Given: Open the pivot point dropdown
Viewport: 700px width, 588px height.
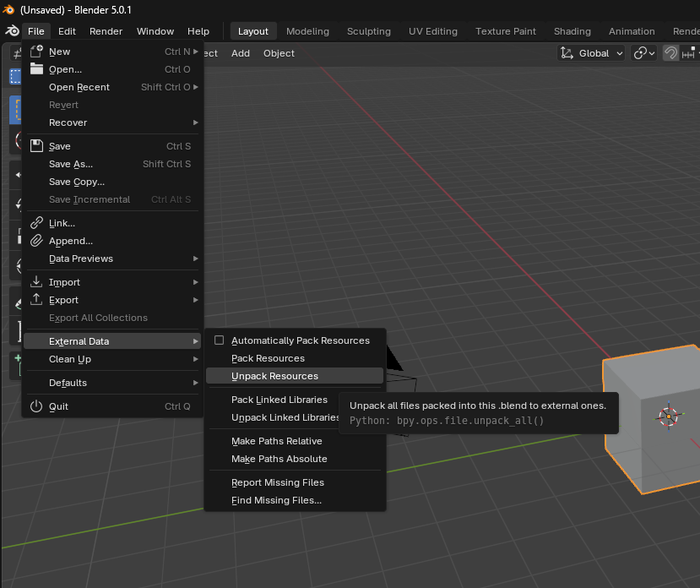Looking at the screenshot, I should (x=643, y=53).
